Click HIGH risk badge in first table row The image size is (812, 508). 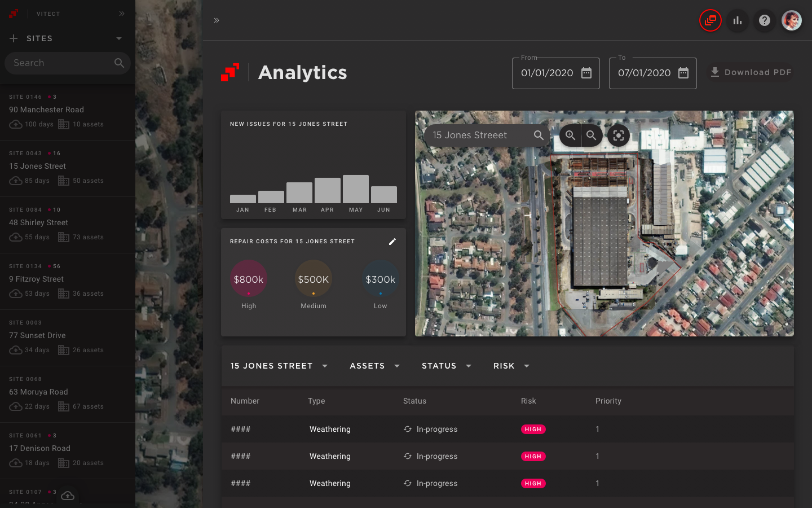pos(533,430)
